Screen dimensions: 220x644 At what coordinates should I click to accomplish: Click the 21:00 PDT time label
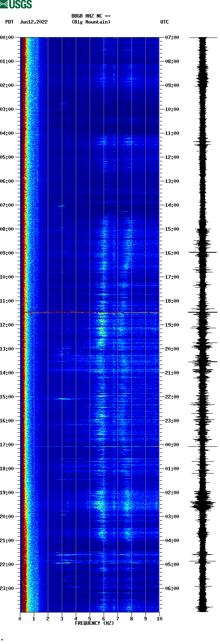coord(7,541)
